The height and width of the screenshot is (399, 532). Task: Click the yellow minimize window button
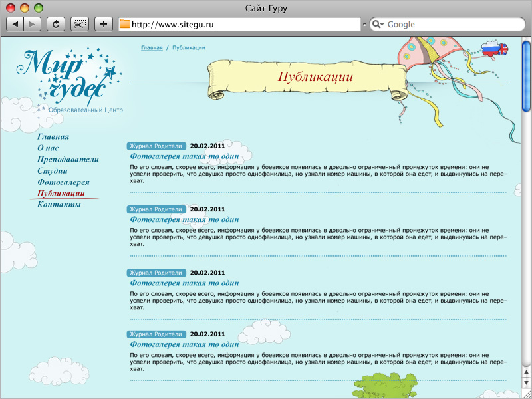tap(25, 7)
